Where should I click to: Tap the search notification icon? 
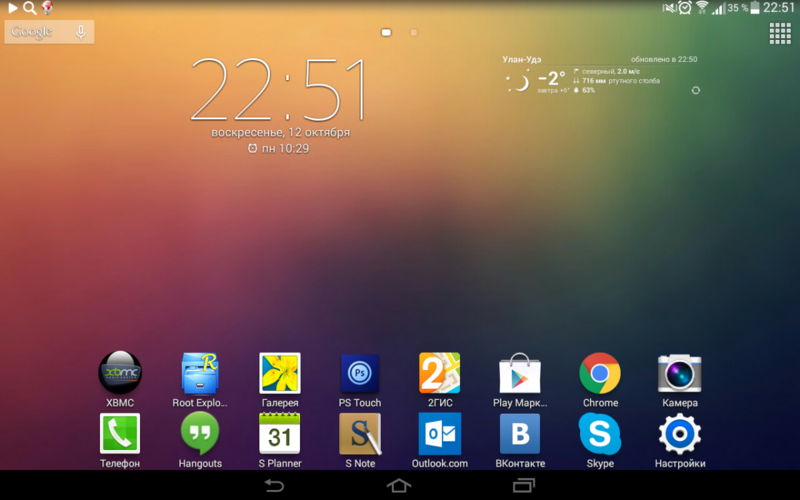point(30,8)
